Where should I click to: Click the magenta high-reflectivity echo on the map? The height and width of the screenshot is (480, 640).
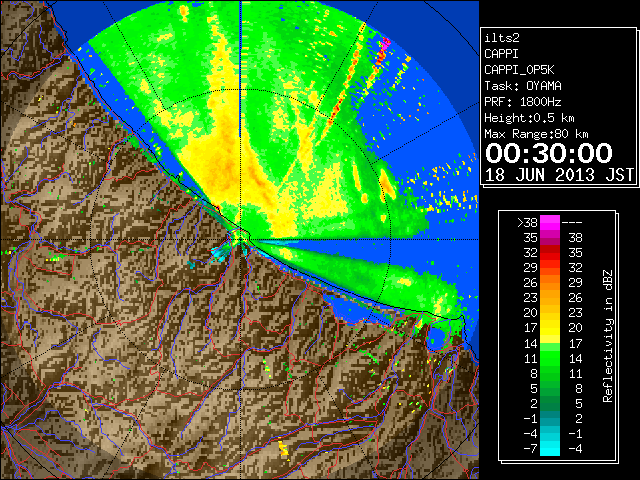[x=385, y=44]
